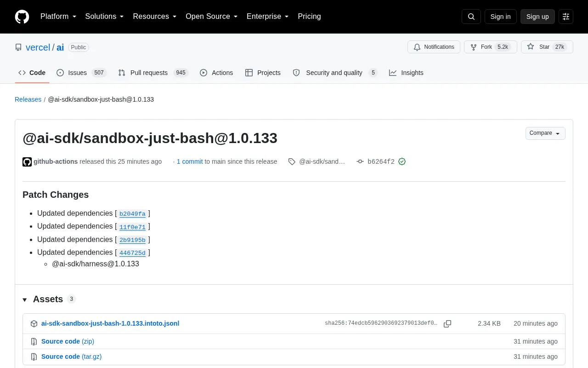Image resolution: width=588 pixels, height=368 pixels.
Task: Open the search magnifier button
Action: (x=471, y=17)
